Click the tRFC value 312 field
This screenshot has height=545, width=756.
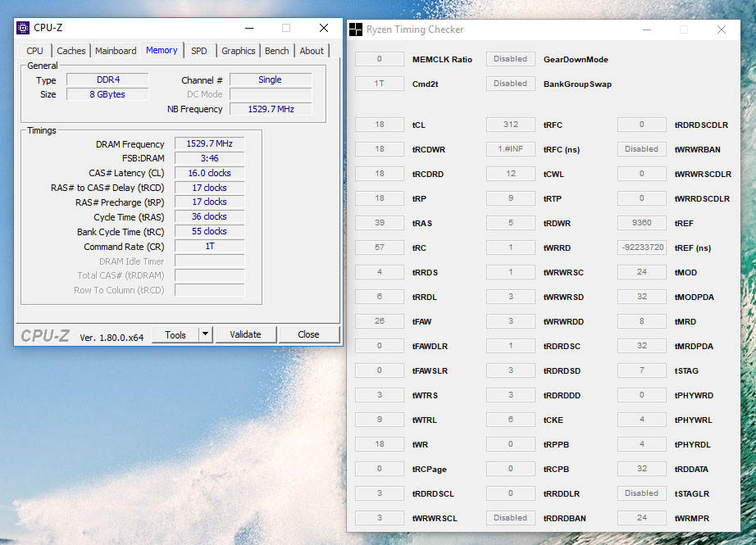(x=511, y=125)
